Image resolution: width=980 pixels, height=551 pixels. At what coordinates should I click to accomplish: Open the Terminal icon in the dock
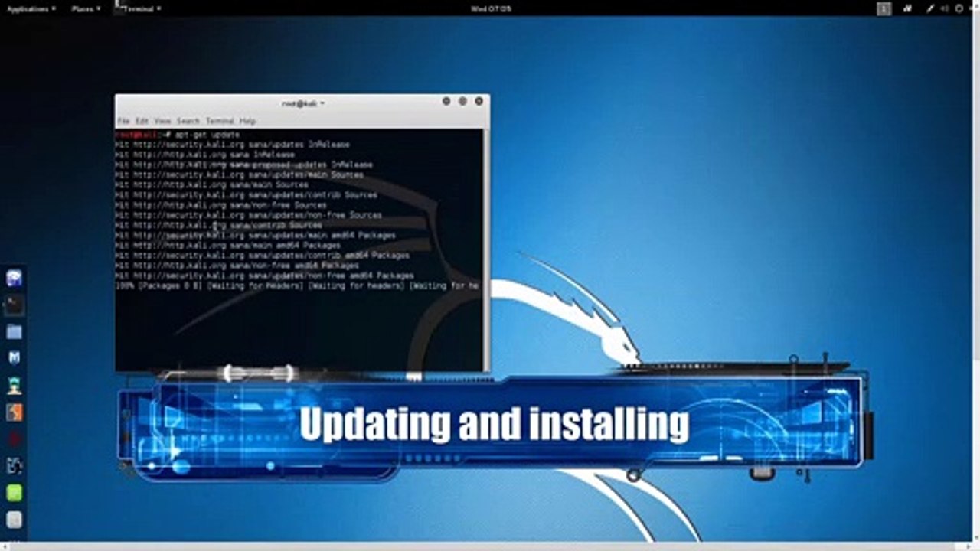[14, 305]
